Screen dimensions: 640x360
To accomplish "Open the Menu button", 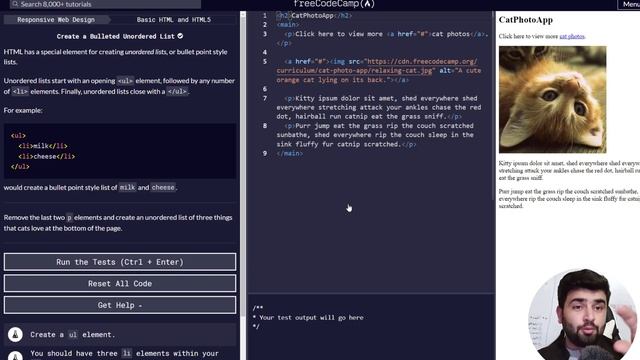I will click(629, 4).
